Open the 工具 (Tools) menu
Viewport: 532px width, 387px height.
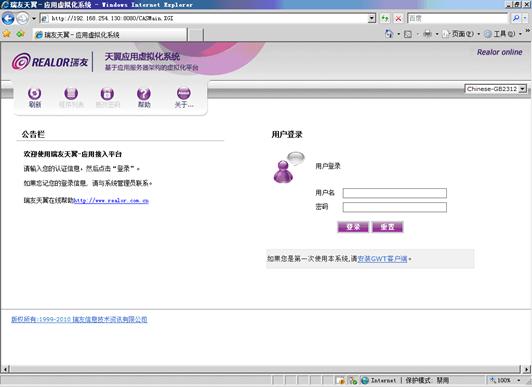(503, 34)
